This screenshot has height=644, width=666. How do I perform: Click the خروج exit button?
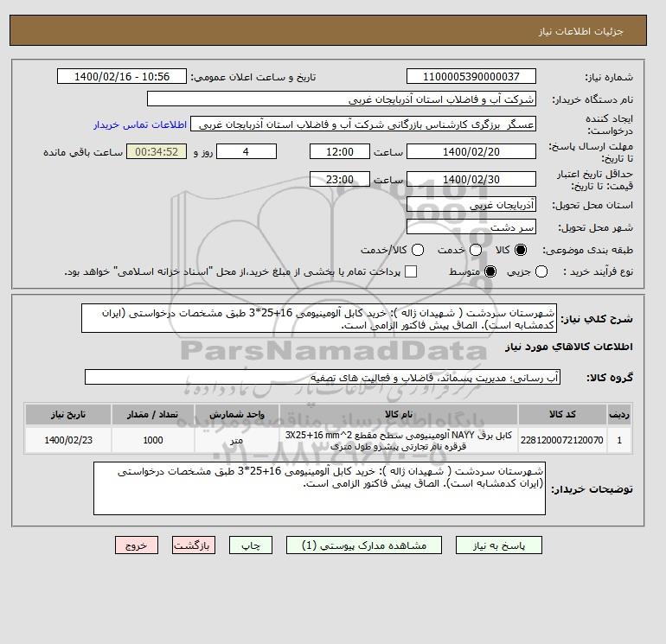click(x=137, y=545)
